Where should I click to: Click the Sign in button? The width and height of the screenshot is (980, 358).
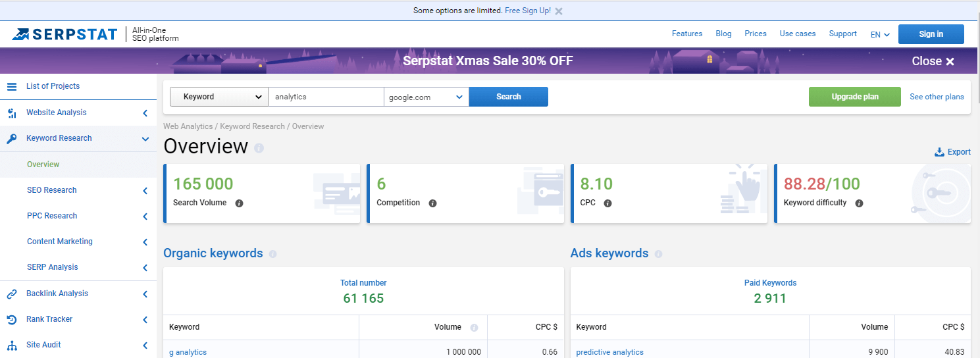click(931, 34)
